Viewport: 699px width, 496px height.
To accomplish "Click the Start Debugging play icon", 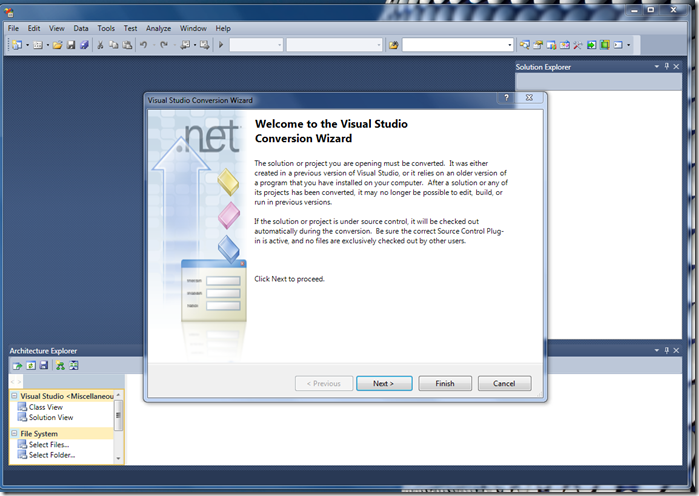I will point(221,45).
